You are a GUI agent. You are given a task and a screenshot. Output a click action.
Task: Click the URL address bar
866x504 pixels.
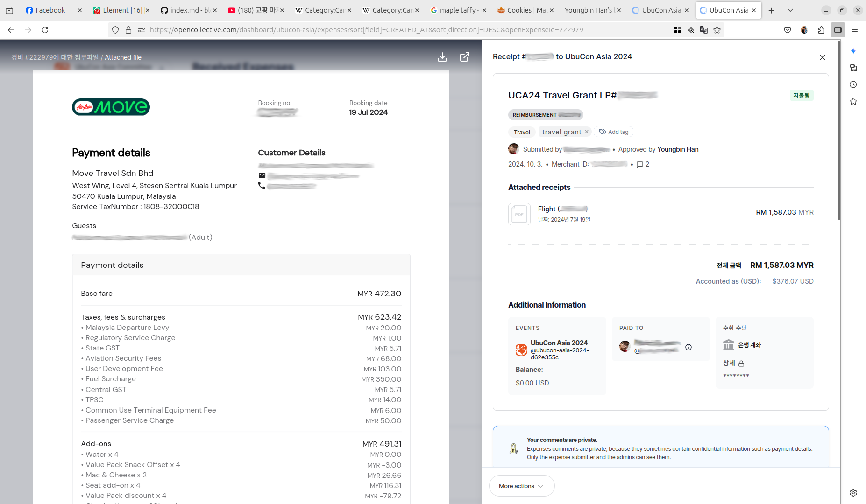[x=364, y=30]
